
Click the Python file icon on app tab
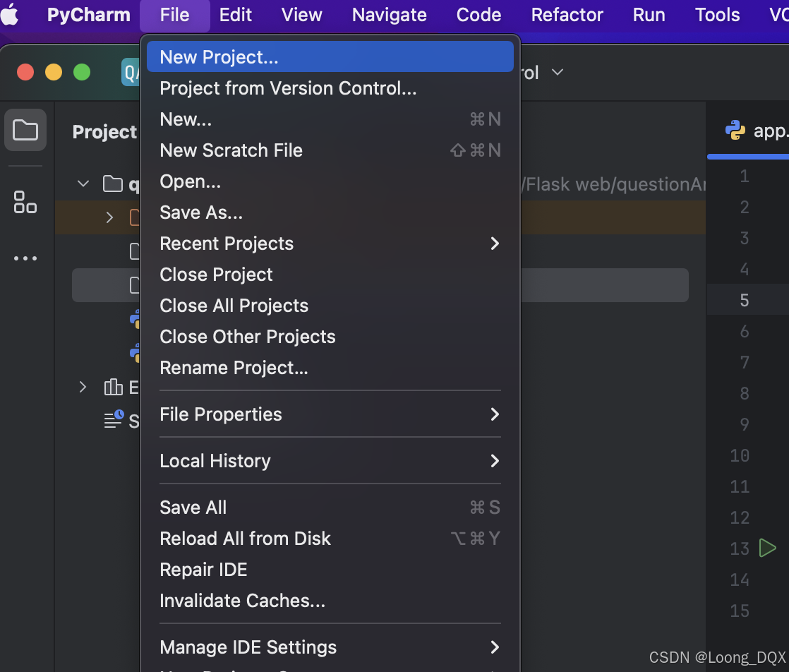coord(735,131)
